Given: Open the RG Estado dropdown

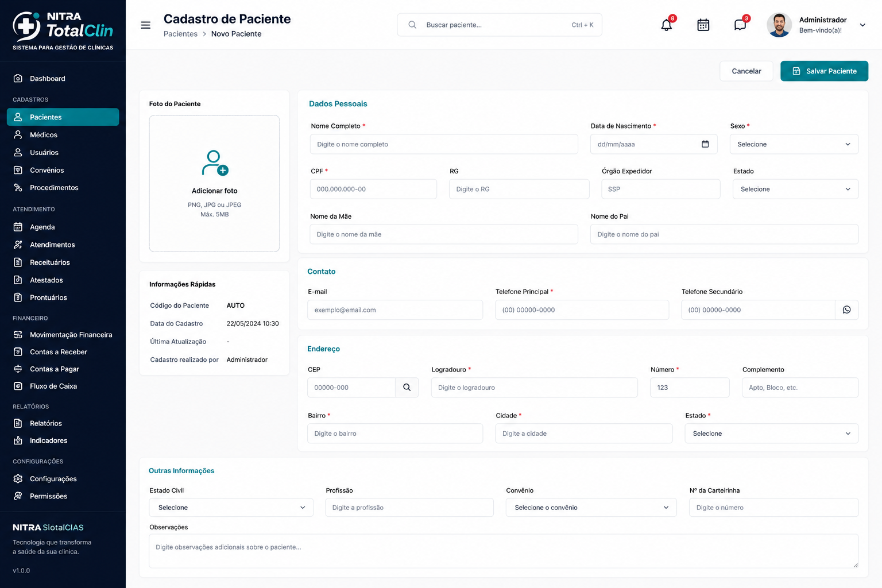Looking at the screenshot, I should pyautogui.click(x=795, y=189).
